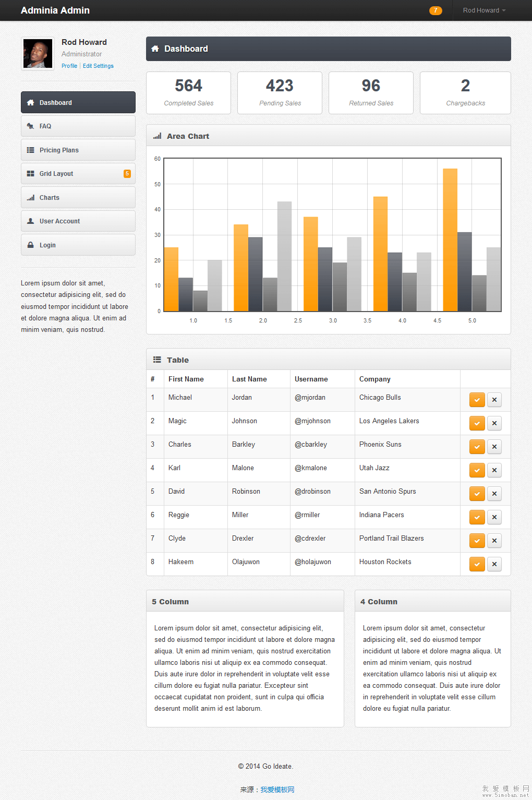Click the Table panel list icon
The height and width of the screenshot is (800, 532).
click(x=157, y=360)
